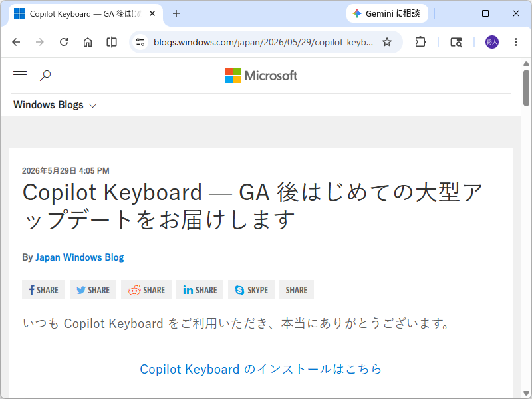This screenshot has width=532, height=399.
Task: Share the post on Facebook
Action: click(43, 290)
